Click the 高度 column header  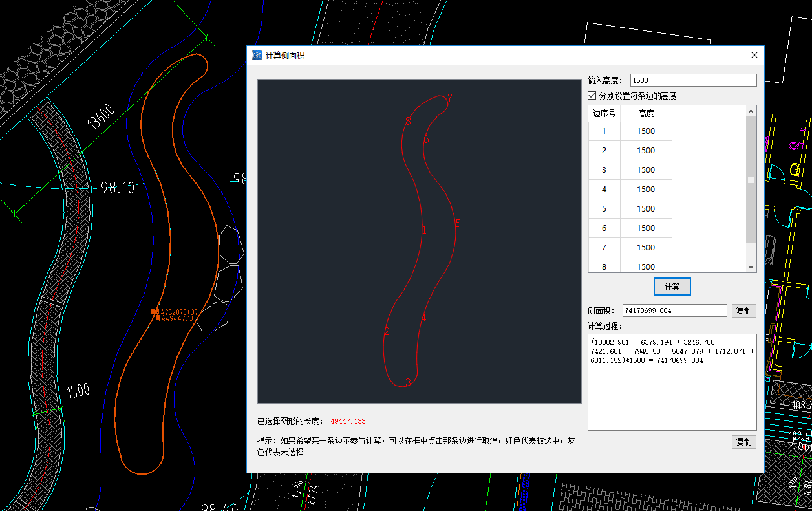coord(646,113)
